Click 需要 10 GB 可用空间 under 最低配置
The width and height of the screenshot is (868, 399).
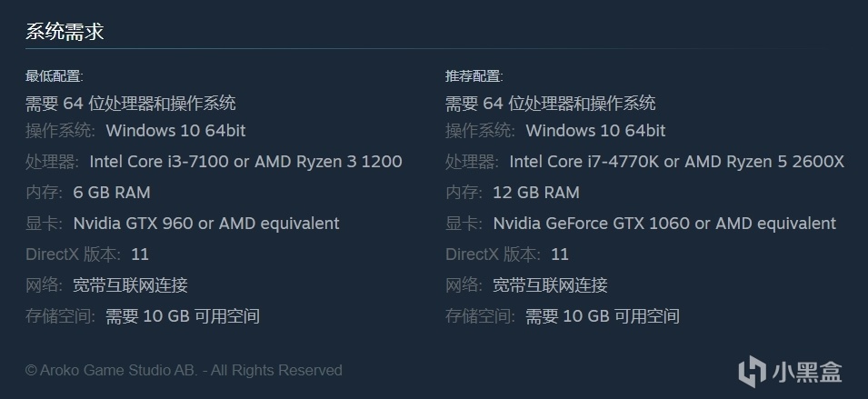click(183, 316)
